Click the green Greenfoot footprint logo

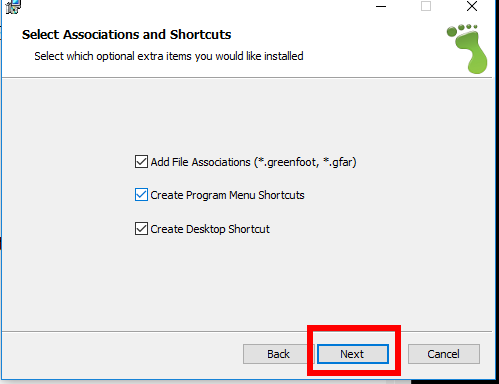pos(467,49)
